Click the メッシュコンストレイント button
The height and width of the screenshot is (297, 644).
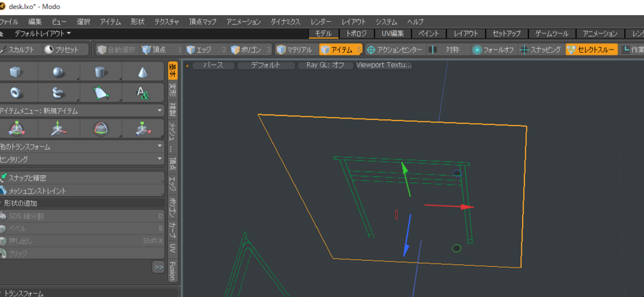click(x=82, y=191)
